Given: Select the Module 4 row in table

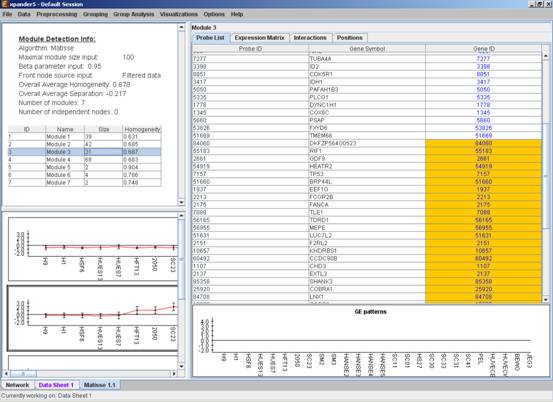Looking at the screenshot, I should point(85,160).
